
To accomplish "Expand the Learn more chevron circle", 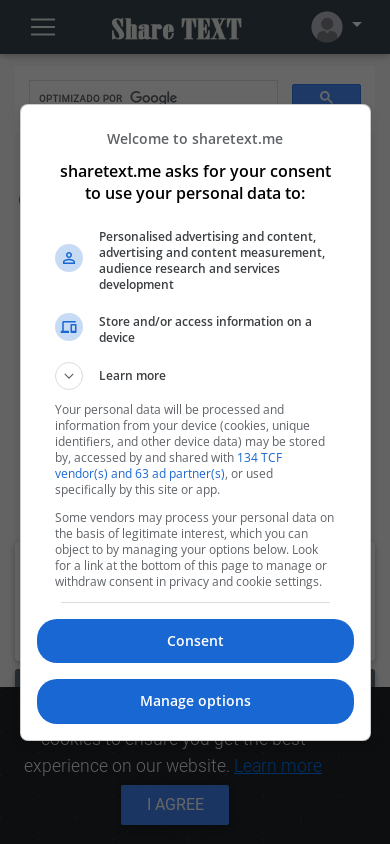I will (x=69, y=376).
